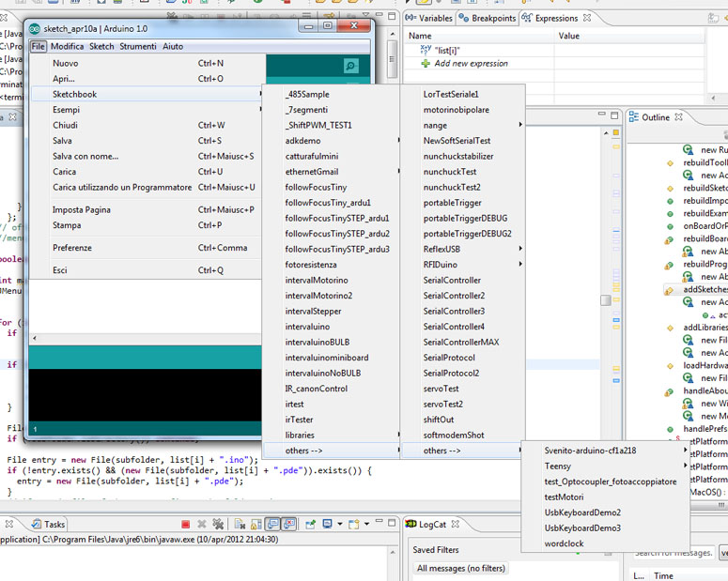
Task: Minimize the console panel view
Action: (x=379, y=522)
